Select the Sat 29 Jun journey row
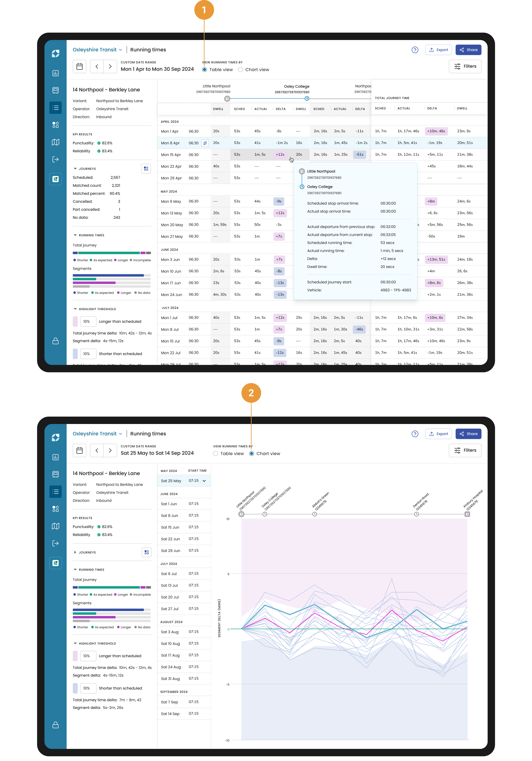The height and width of the screenshot is (761, 532). (x=184, y=551)
